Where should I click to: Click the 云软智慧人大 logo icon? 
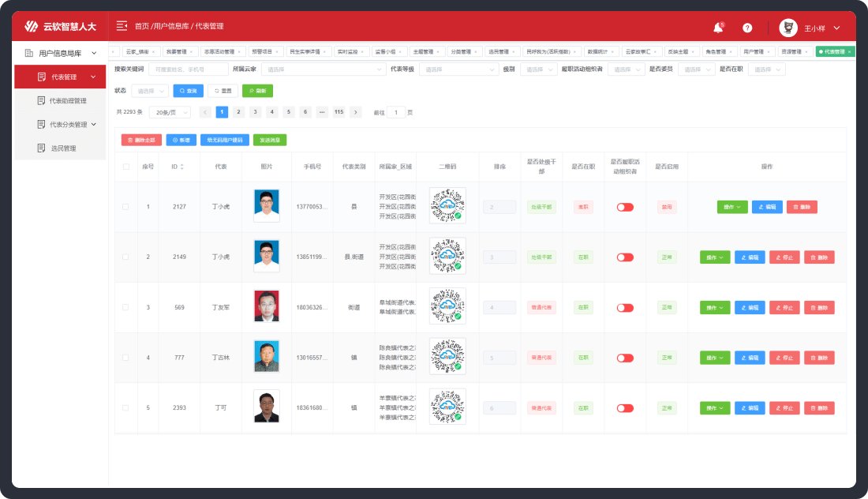point(31,27)
